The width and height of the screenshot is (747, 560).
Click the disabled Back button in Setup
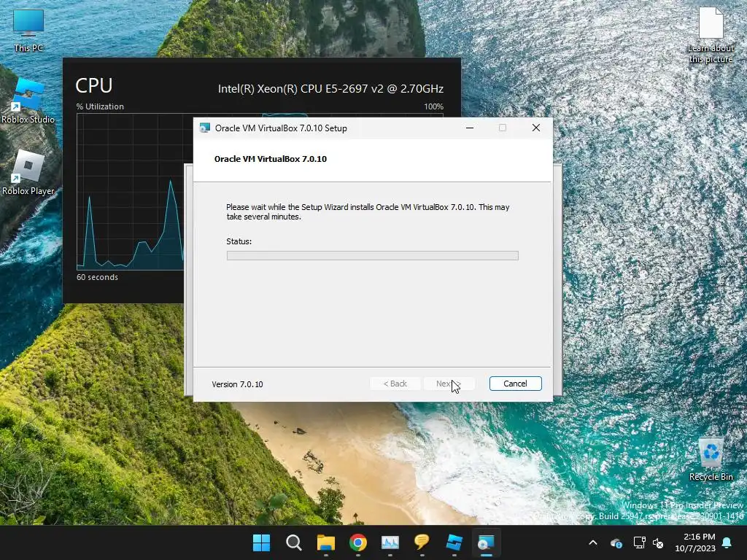tap(395, 384)
